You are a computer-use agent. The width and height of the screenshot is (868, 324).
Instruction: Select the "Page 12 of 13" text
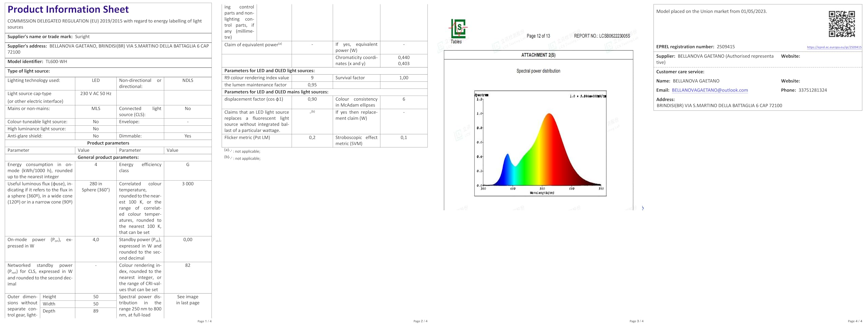538,36
